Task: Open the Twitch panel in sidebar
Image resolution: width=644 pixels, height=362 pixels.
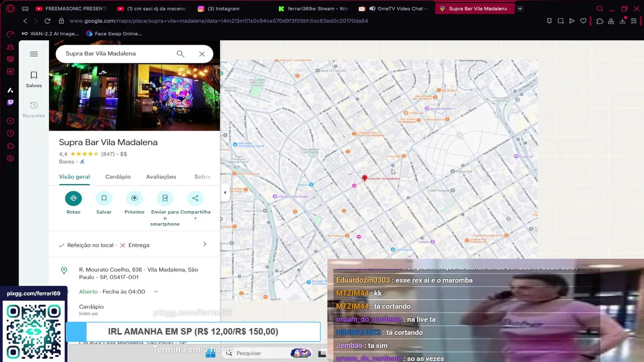Action: coord(10,103)
